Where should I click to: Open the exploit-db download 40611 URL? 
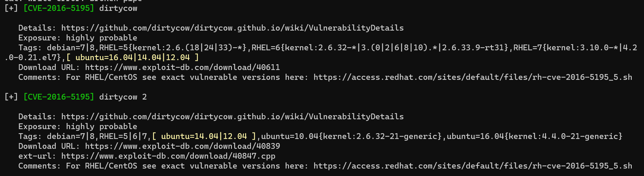(182, 67)
